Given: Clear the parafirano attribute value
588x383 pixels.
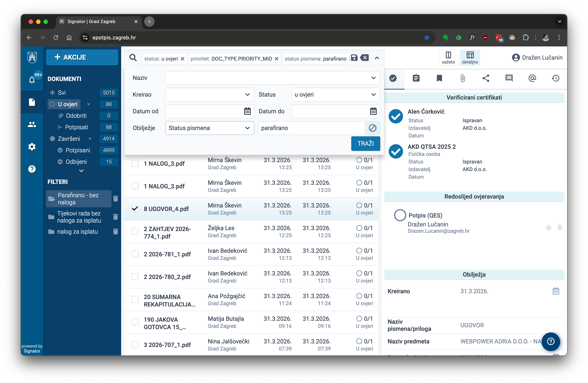Looking at the screenshot, I should tap(372, 128).
